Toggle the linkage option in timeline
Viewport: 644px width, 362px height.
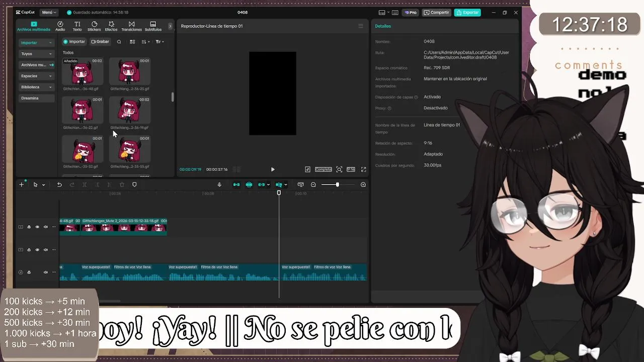[x=261, y=185]
